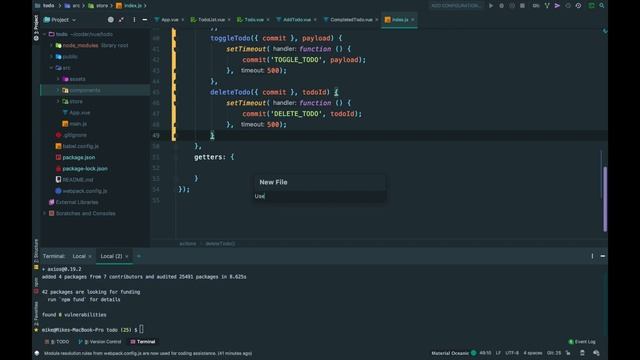Select babel.config.js in the project tree

pyautogui.click(x=80, y=146)
